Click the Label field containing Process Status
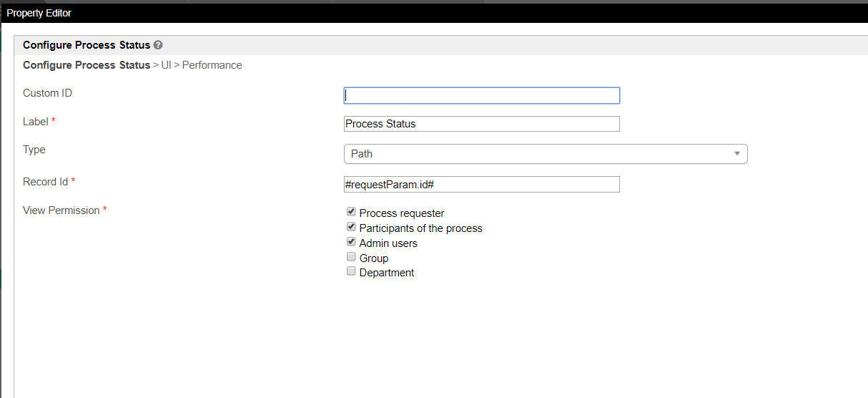The width and height of the screenshot is (868, 398). tap(481, 124)
